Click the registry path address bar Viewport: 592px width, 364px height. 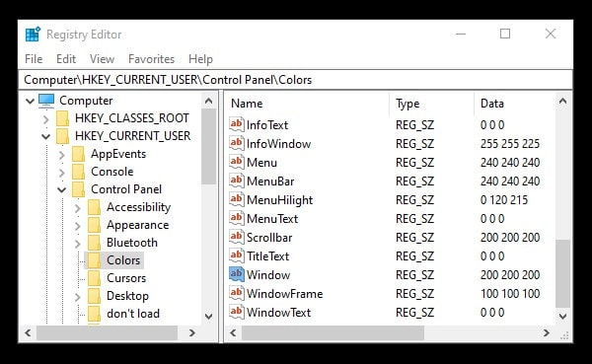(296, 80)
